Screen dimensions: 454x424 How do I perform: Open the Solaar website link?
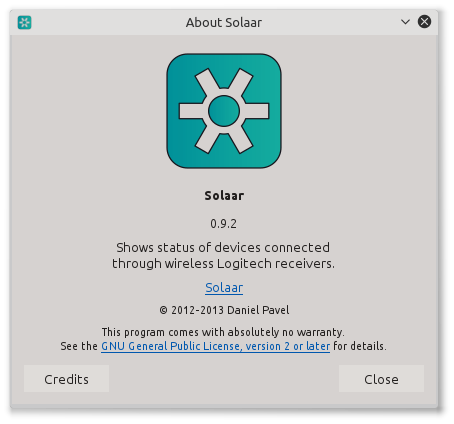point(224,287)
